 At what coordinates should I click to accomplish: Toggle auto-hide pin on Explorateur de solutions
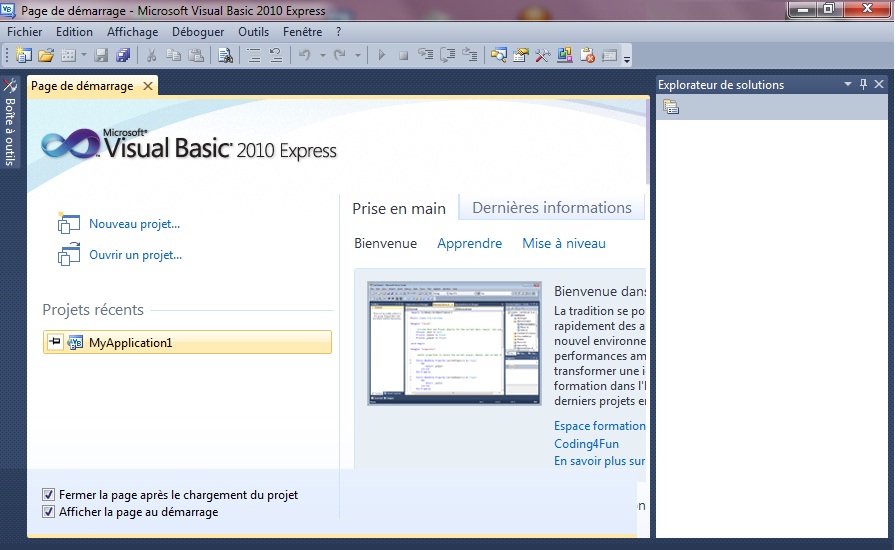point(863,84)
